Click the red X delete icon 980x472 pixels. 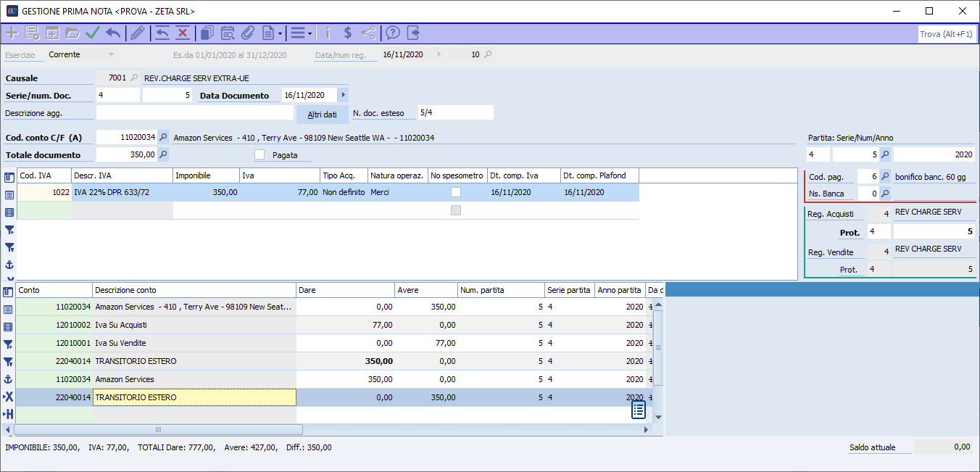click(x=182, y=33)
